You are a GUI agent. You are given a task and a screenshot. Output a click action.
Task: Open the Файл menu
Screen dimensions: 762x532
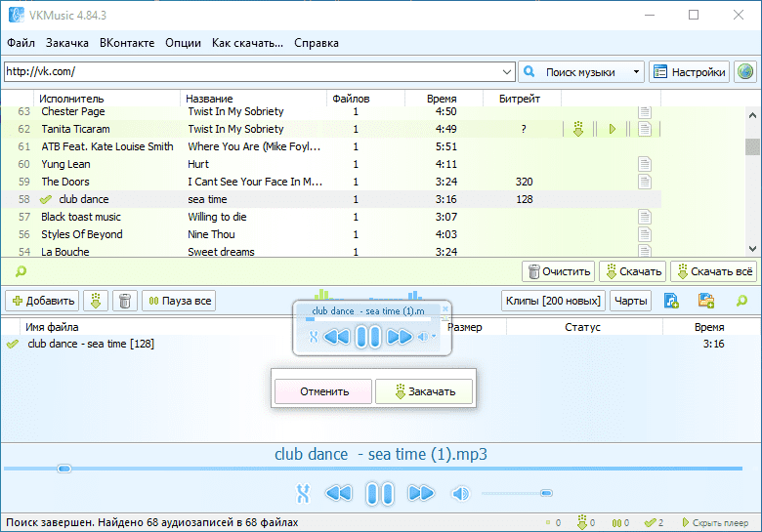click(x=21, y=43)
